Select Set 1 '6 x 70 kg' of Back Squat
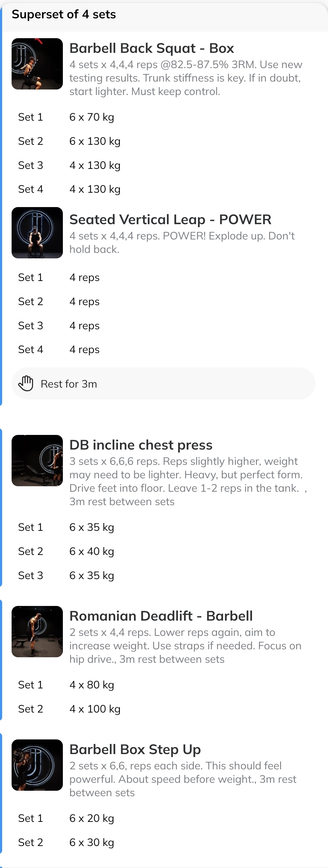Image resolution: width=328 pixels, height=868 pixels. point(92,117)
